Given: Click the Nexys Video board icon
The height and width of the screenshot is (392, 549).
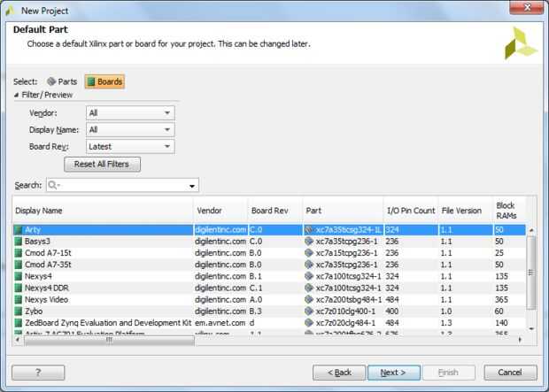Looking at the screenshot, I should (19, 300).
